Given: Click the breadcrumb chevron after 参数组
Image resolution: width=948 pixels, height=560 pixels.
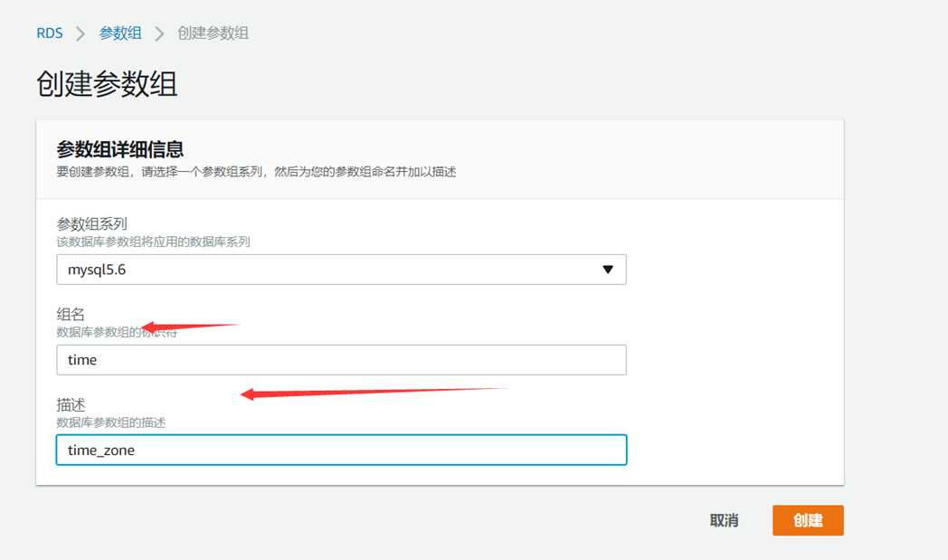Looking at the screenshot, I should pos(160,33).
